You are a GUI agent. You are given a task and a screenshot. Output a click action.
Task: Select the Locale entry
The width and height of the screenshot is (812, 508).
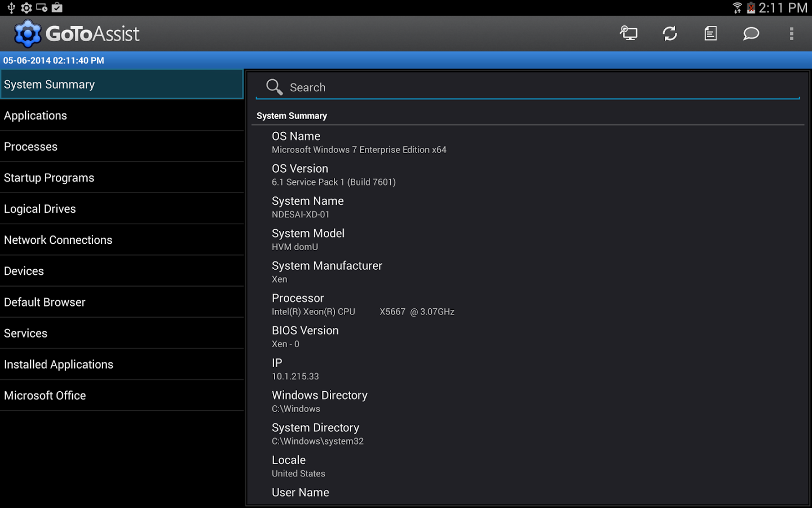coord(528,466)
